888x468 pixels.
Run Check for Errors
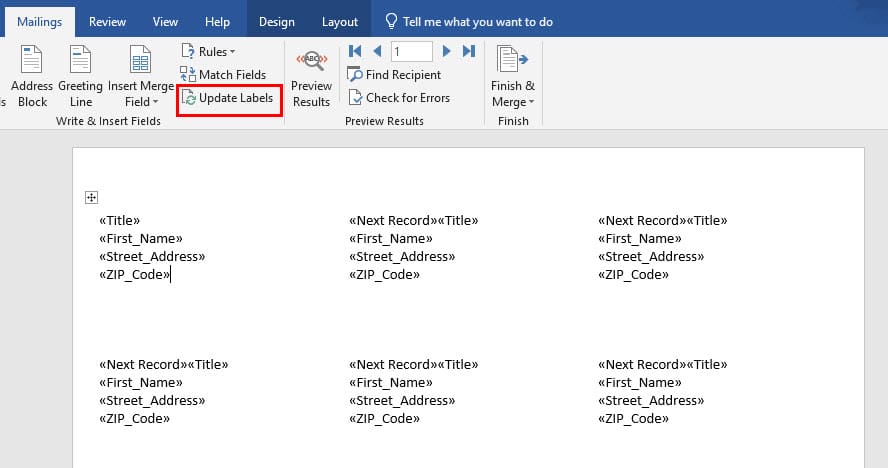[x=399, y=98]
